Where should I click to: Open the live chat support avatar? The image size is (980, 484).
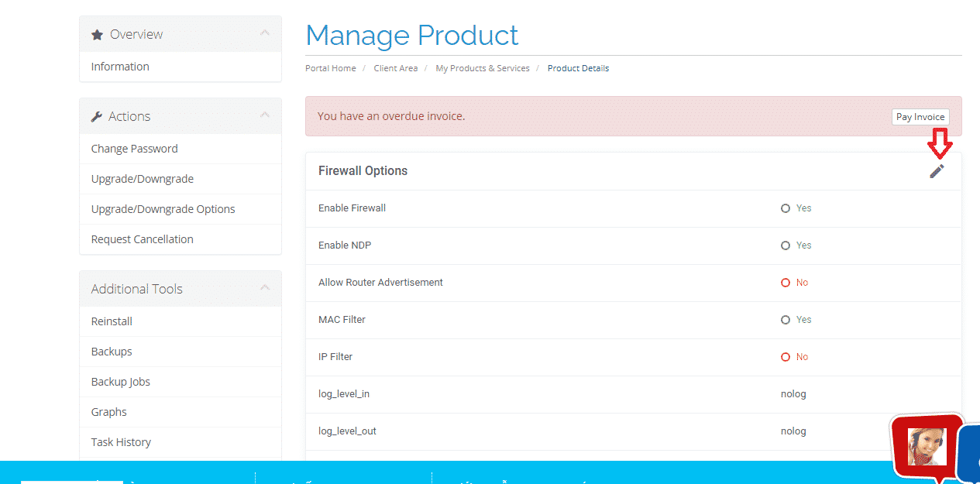(x=927, y=446)
